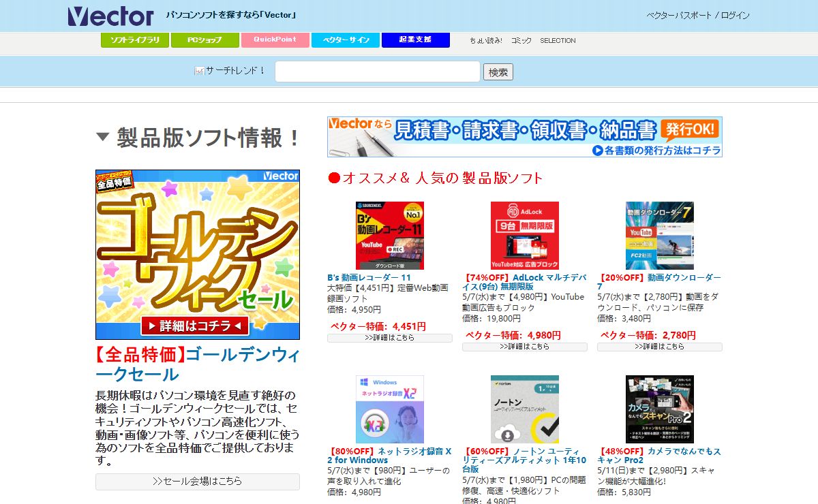Open the SELECTION link
Screen dimensions: 818x504
pyautogui.click(x=558, y=41)
